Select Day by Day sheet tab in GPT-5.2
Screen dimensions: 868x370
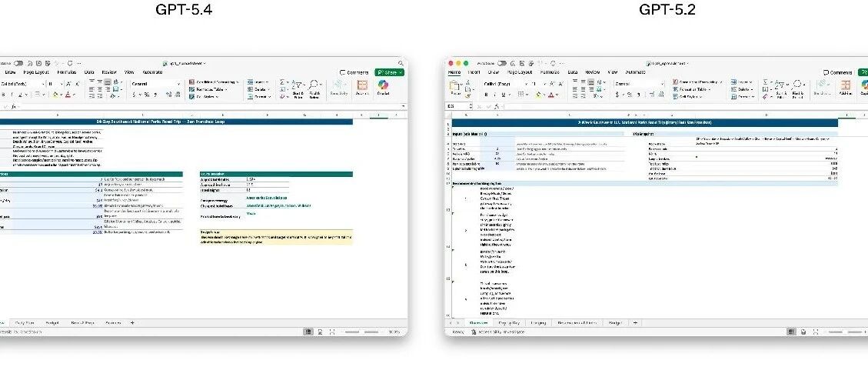509,322
